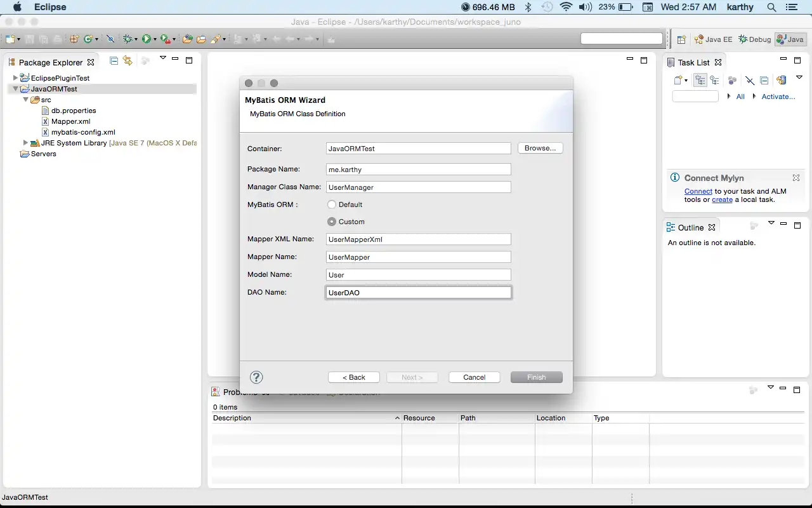This screenshot has width=812, height=508.
Task: Maximize the Package Explorer view
Action: 189,60
